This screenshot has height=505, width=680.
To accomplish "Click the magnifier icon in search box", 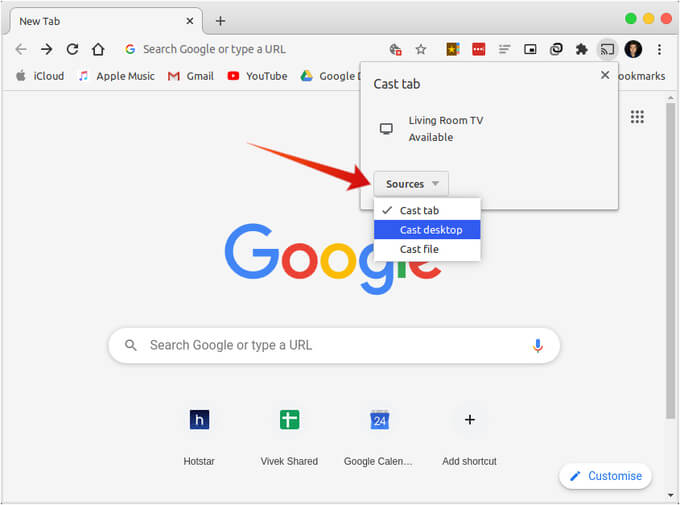I will click(131, 345).
